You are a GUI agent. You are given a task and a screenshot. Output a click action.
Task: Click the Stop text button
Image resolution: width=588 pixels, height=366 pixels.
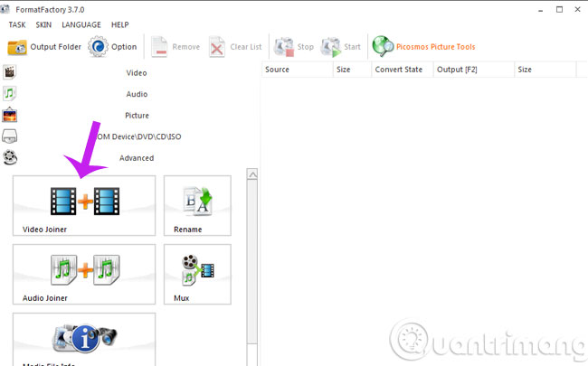306,47
